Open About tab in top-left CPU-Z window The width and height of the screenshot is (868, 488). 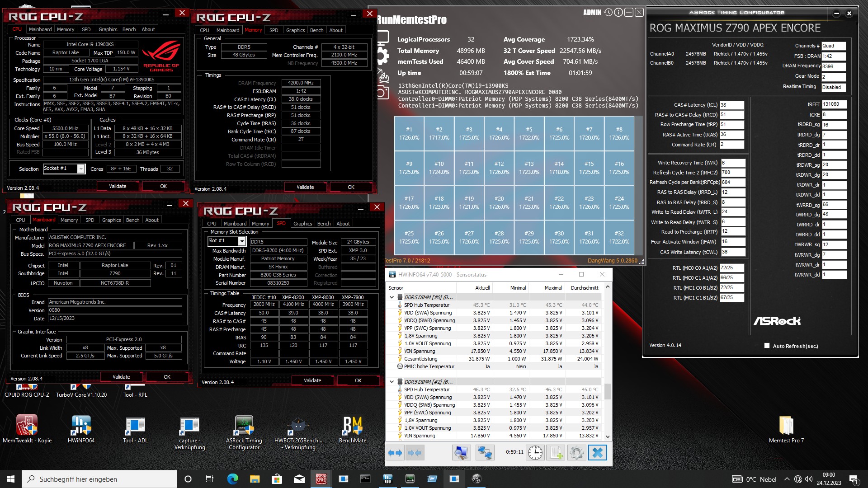coord(148,29)
